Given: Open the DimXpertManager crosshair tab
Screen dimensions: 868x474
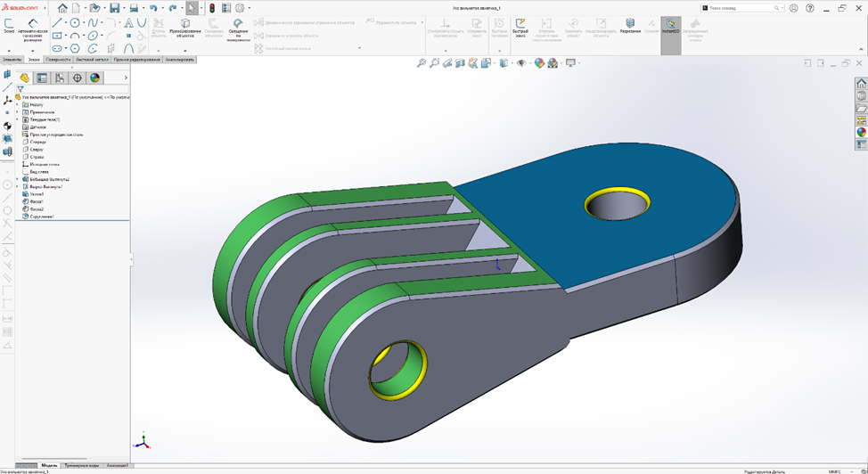Looking at the screenshot, I should 77,78.
